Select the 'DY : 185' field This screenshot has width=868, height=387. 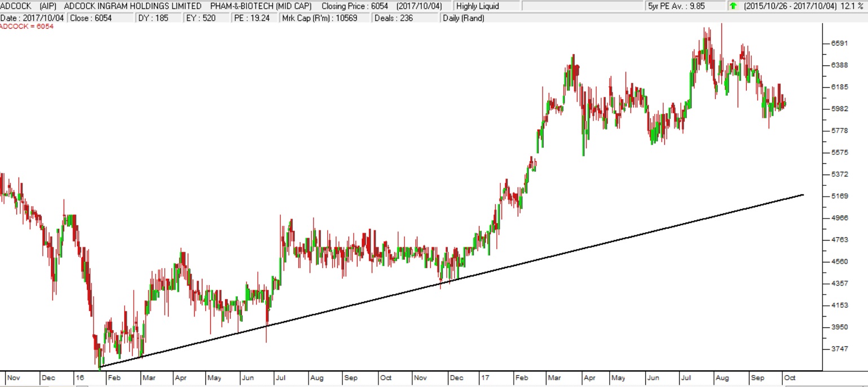click(159, 17)
